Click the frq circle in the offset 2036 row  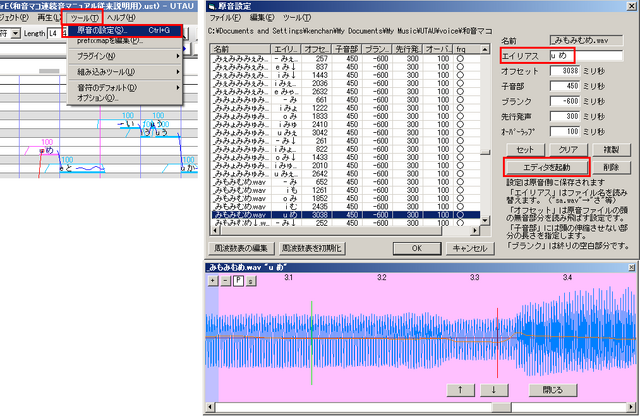click(x=460, y=83)
